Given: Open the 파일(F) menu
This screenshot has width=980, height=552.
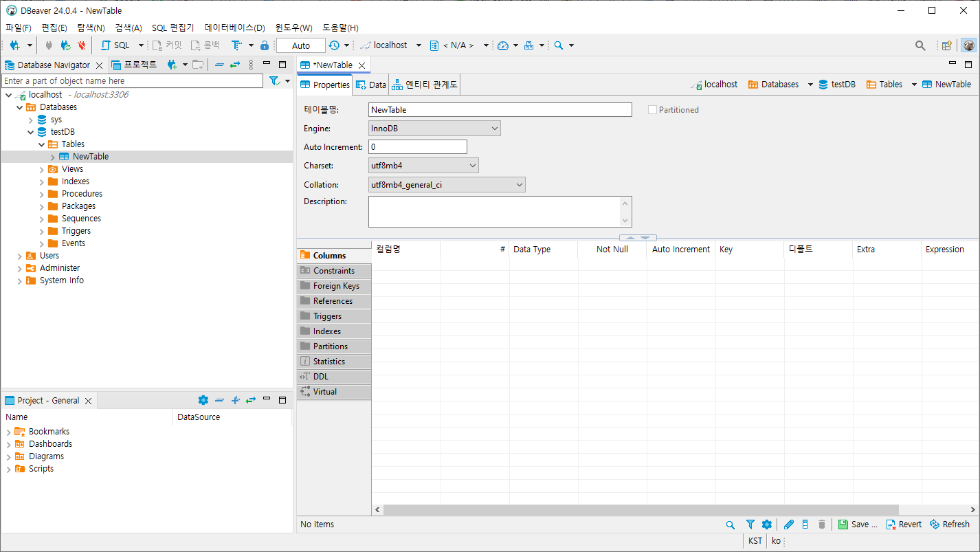Looking at the screenshot, I should pos(19,28).
